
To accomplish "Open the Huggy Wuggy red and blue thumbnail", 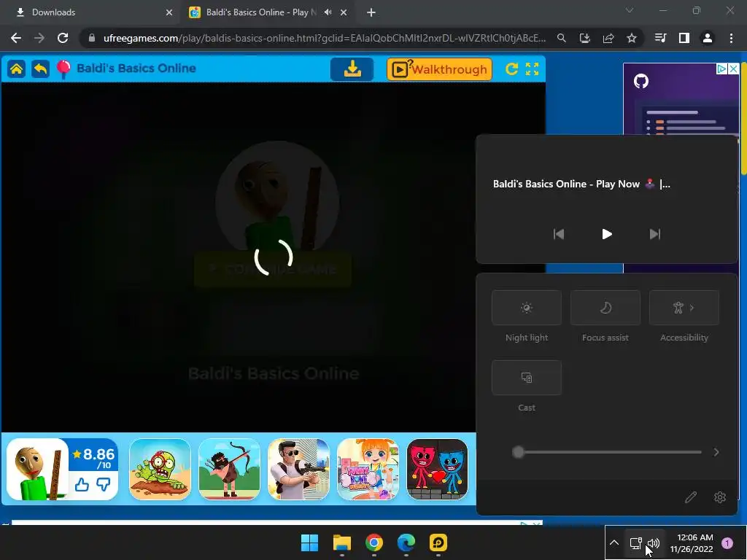I will click(438, 469).
